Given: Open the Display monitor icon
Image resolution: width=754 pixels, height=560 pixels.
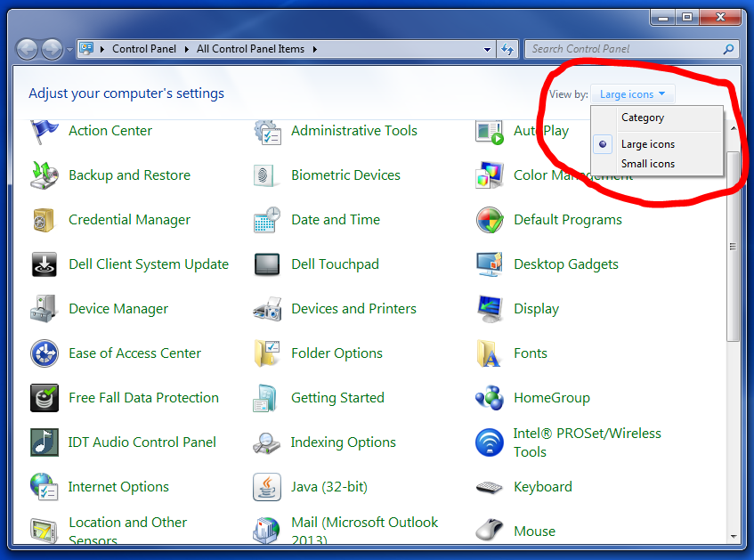Looking at the screenshot, I should click(490, 309).
